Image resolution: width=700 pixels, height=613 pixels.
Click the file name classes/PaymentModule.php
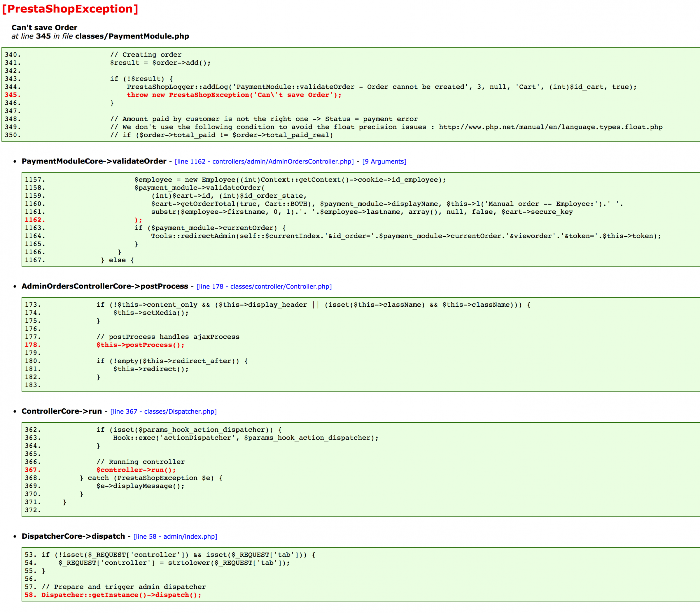click(x=132, y=36)
